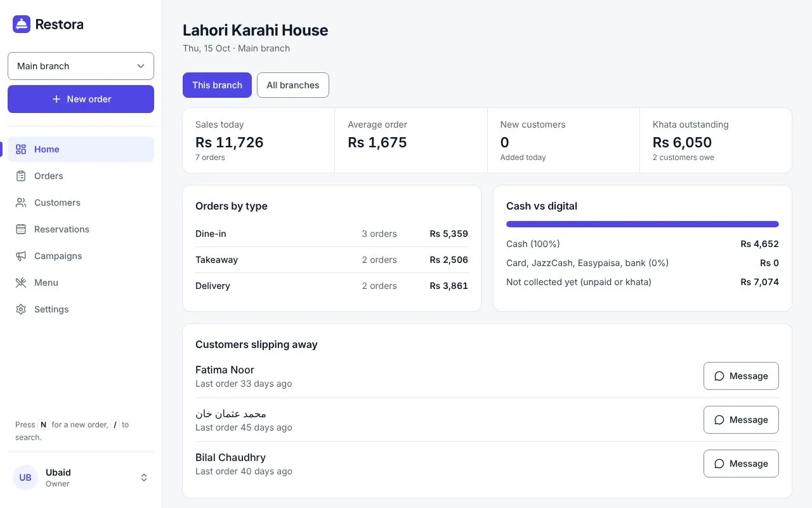Message Fatima Noor

pos(741,376)
